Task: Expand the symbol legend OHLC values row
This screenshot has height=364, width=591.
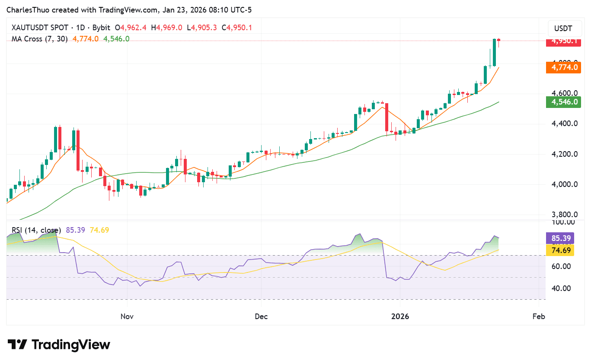Action: (182, 27)
